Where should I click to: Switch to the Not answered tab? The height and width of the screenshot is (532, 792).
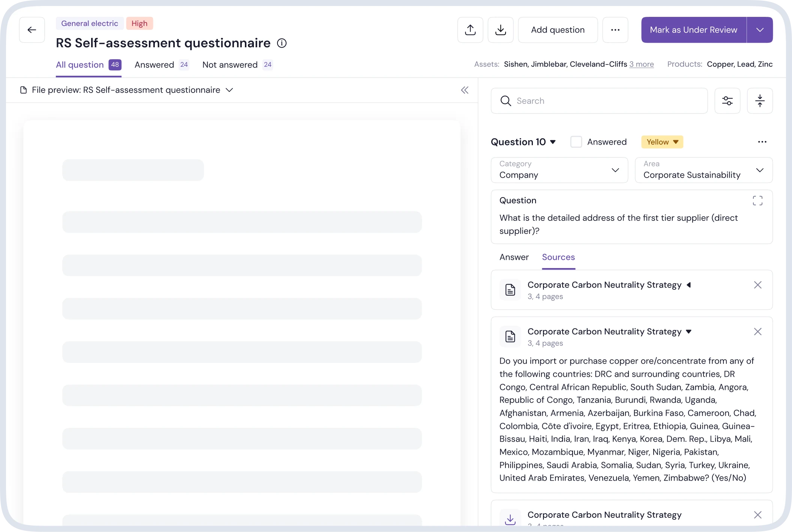pyautogui.click(x=237, y=65)
